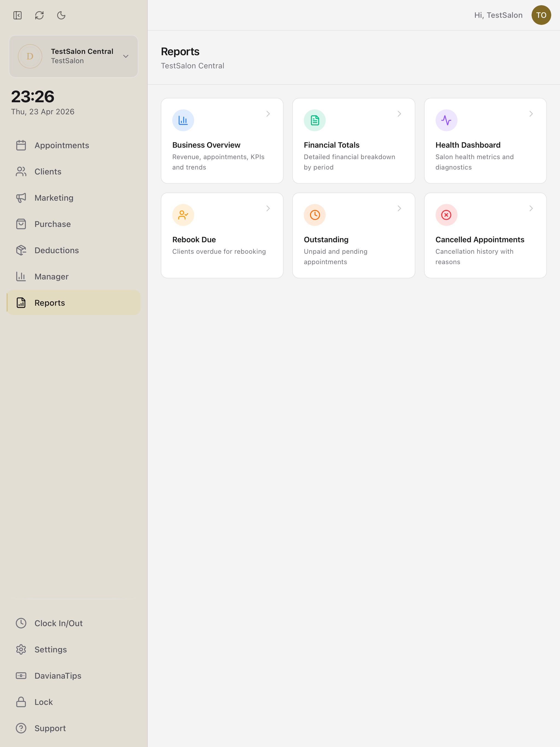The width and height of the screenshot is (560, 747).
Task: Open Marketing in sidebar
Action: (x=73, y=198)
